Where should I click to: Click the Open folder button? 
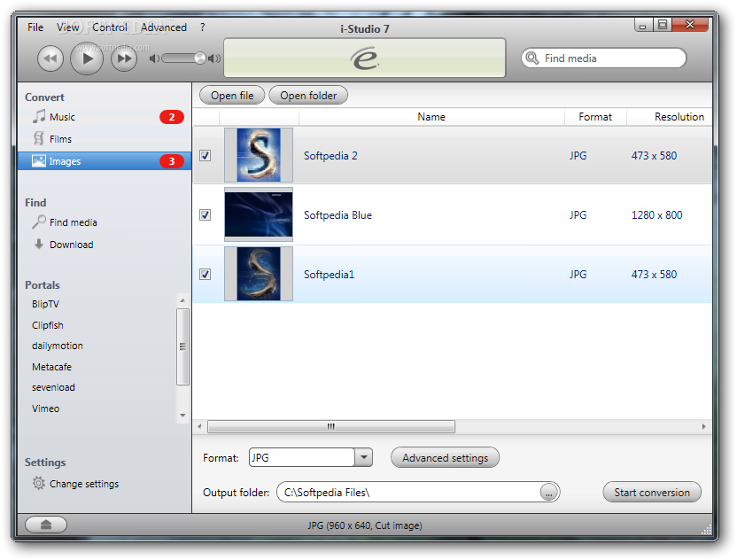pos(308,96)
